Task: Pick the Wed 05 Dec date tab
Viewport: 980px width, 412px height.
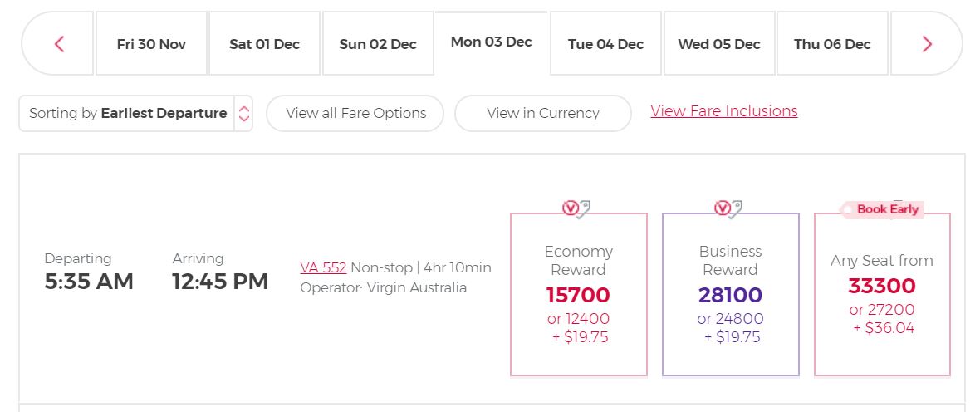Action: point(718,44)
